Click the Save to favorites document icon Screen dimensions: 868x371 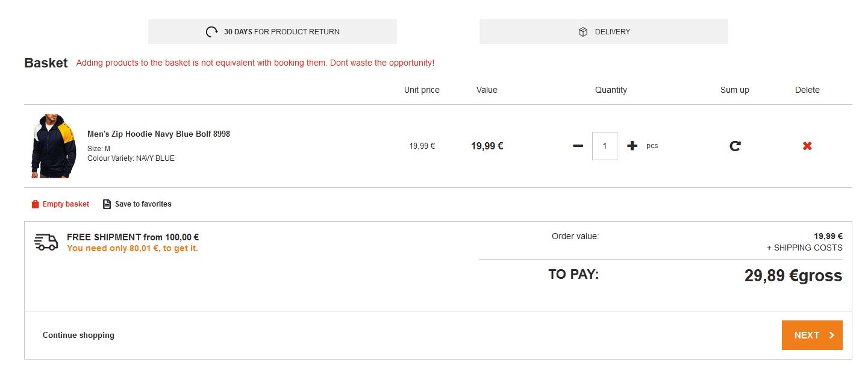click(x=107, y=204)
